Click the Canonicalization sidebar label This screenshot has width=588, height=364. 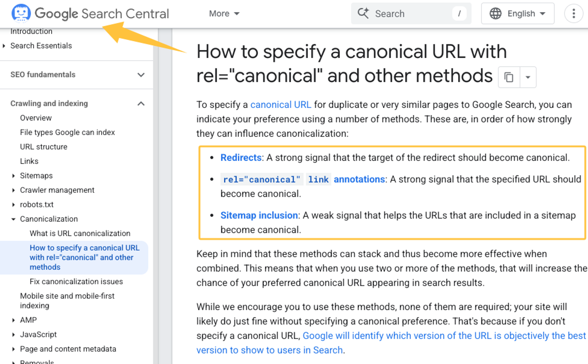point(49,219)
